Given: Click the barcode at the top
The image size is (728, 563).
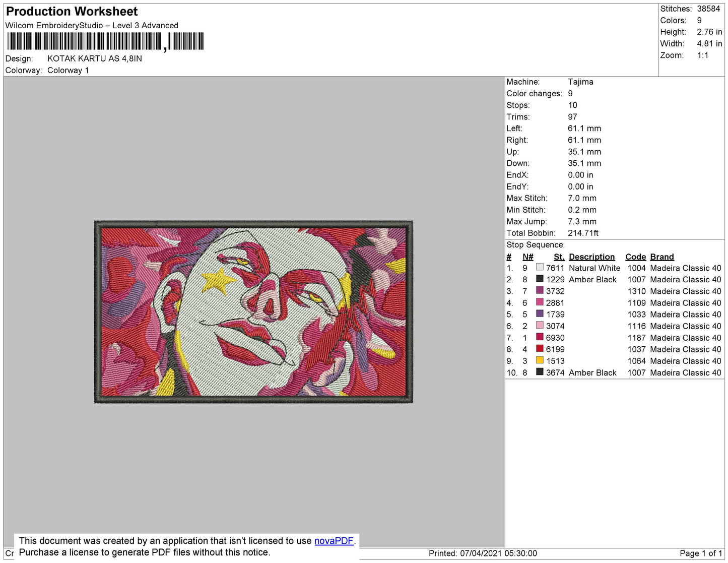Looking at the screenshot, I should [105, 41].
